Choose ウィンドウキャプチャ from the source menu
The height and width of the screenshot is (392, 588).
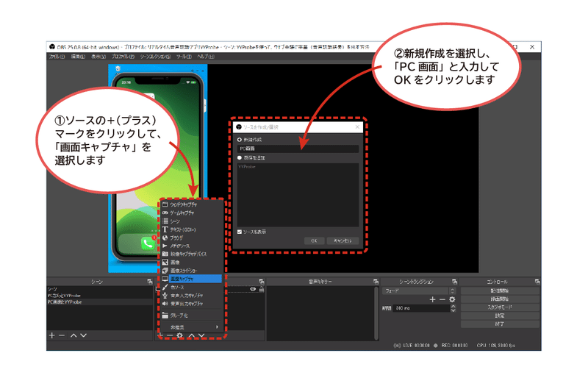coord(191,204)
